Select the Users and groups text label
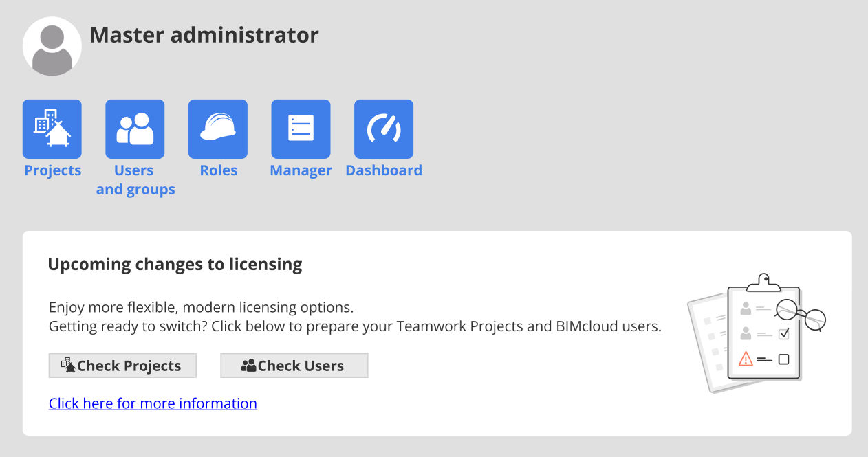This screenshot has height=457, width=868. click(x=135, y=180)
